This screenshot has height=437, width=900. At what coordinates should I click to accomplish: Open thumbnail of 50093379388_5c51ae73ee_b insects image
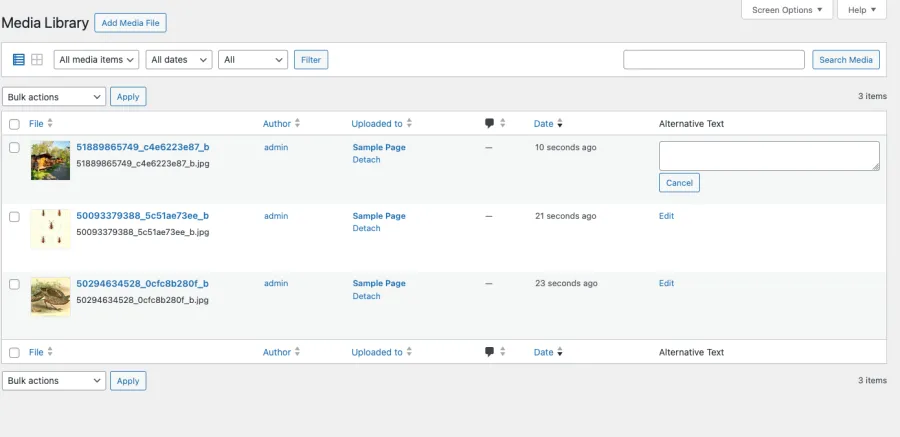[x=51, y=229]
